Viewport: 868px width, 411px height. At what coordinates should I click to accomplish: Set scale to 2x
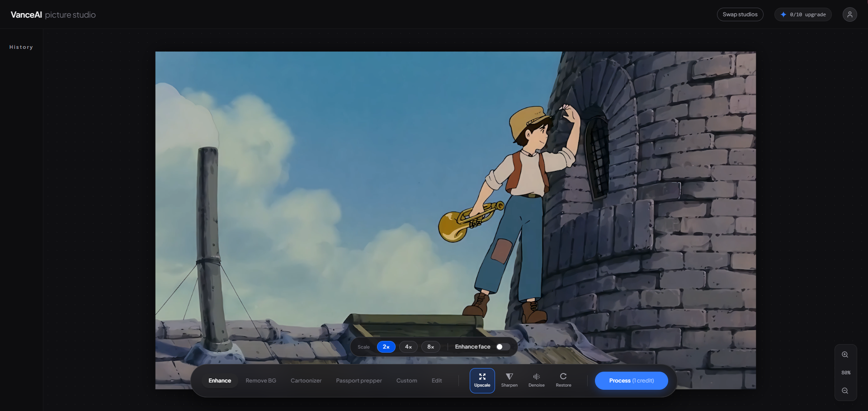(386, 347)
